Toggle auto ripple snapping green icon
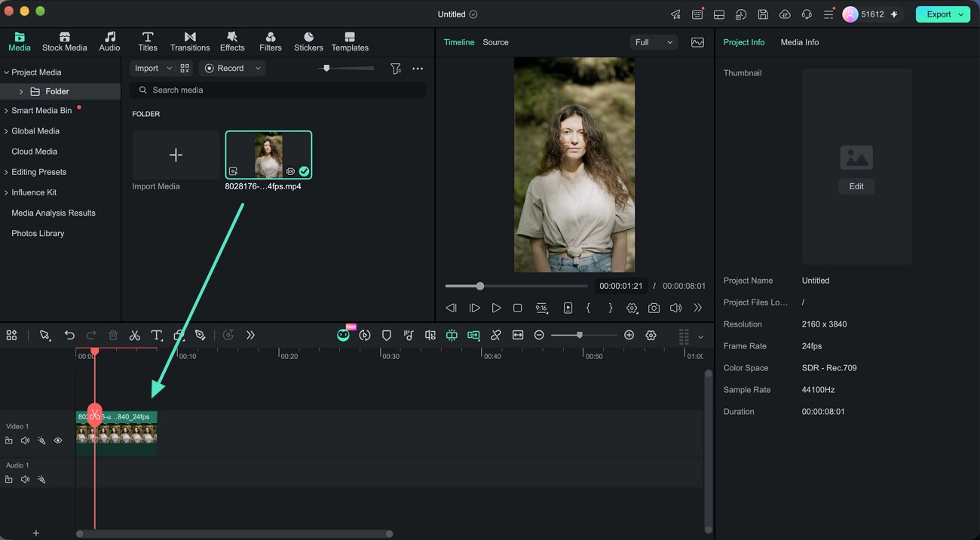 tap(452, 336)
